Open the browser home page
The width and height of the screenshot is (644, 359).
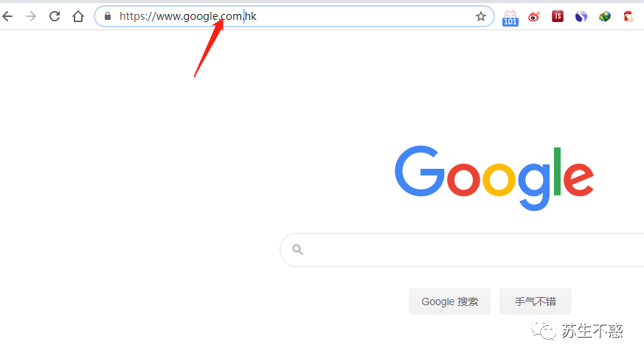[78, 16]
